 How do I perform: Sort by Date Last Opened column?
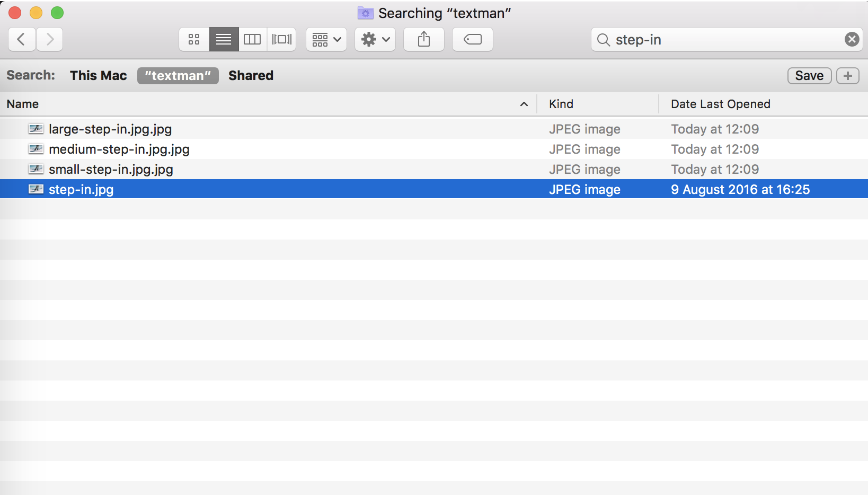(x=763, y=104)
